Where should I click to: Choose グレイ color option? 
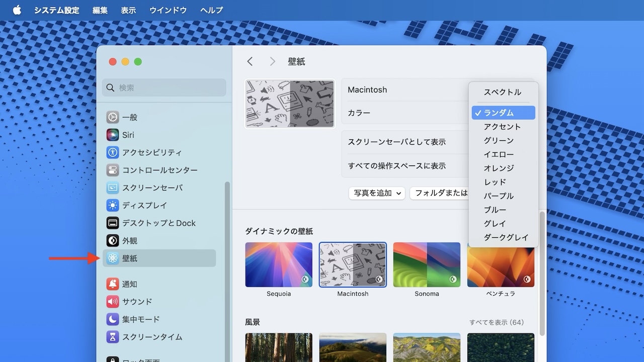tap(503, 223)
